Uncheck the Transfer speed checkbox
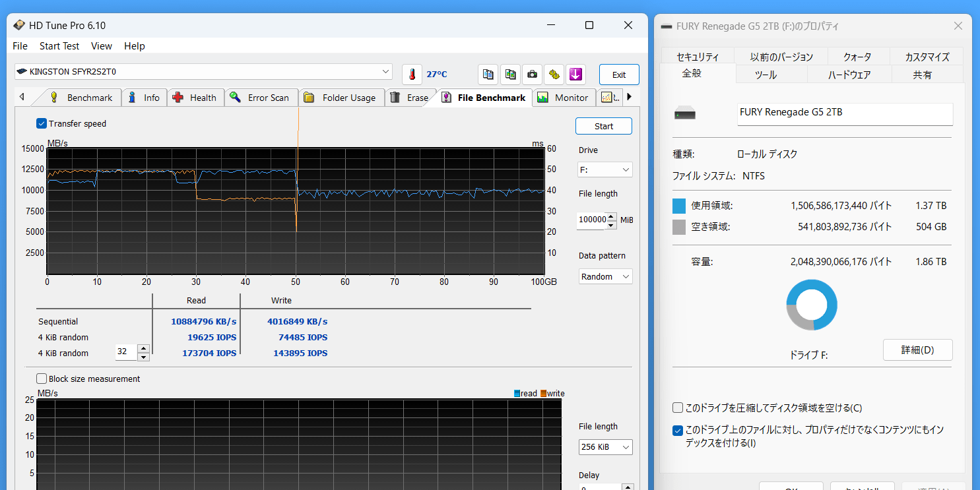Viewport: 980px width, 490px height. (42, 123)
